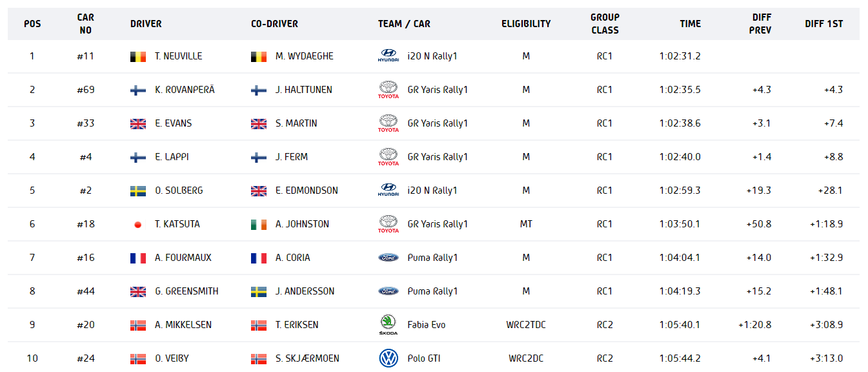Click the Toyota logo beside Rovanperä's car
This screenshot has height=372, width=868.
pyautogui.click(x=388, y=90)
